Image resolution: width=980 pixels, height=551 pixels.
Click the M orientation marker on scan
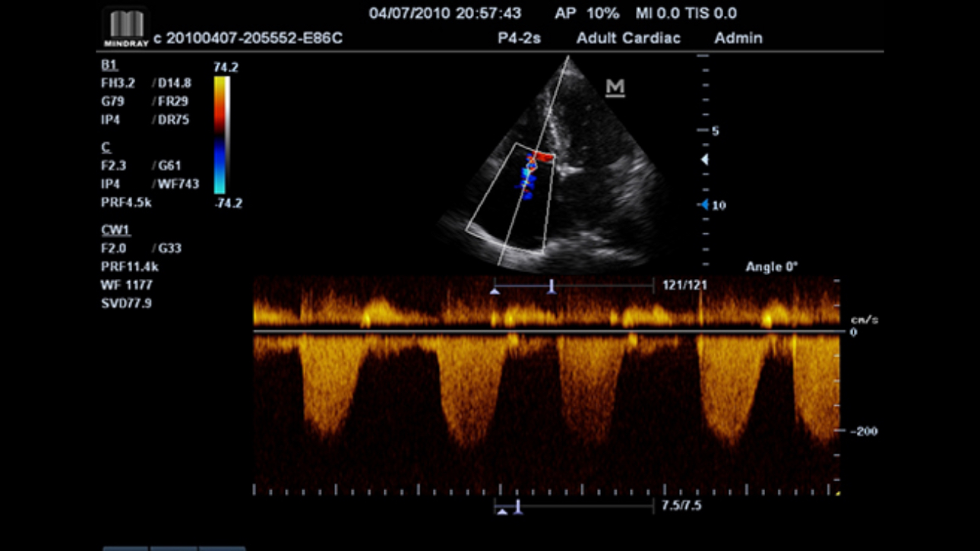pyautogui.click(x=615, y=88)
